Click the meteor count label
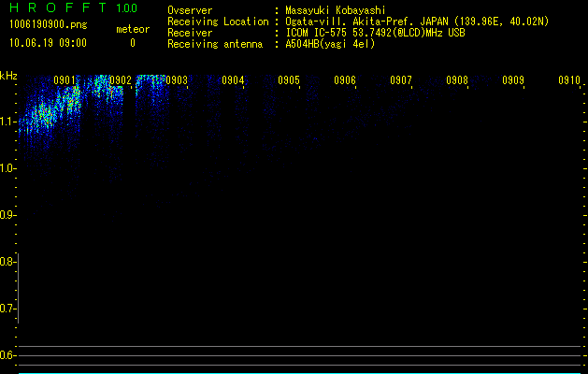This screenshot has height=374, width=588. point(133,29)
